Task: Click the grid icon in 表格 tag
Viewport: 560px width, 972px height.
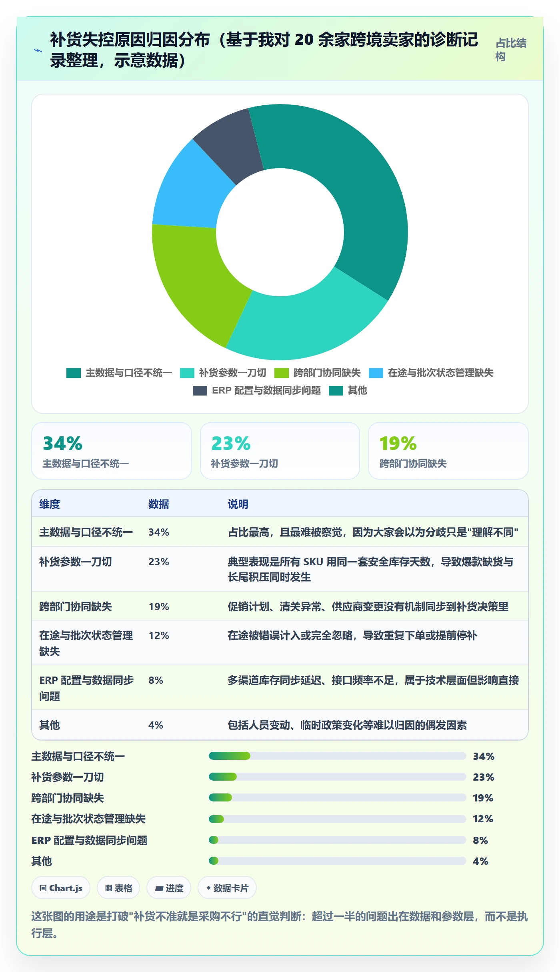Action: [x=108, y=888]
